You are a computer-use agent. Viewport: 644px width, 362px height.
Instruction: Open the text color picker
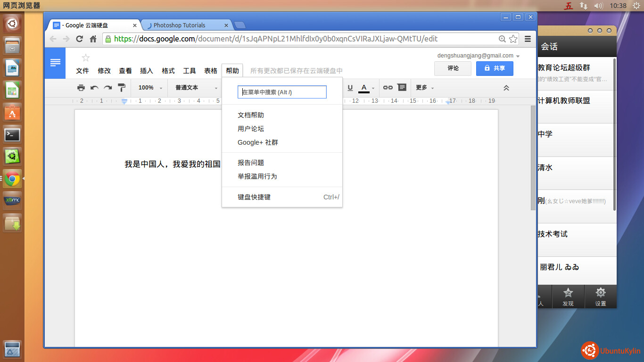[x=366, y=88]
